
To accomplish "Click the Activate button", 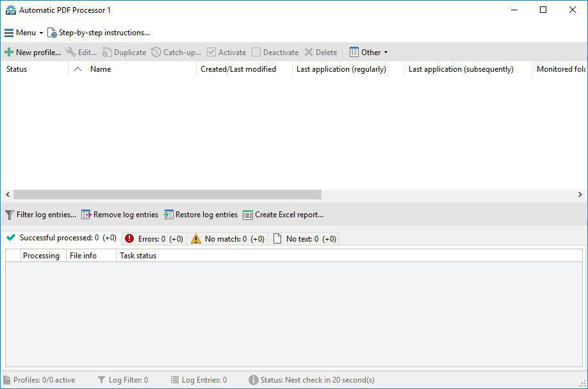I will [x=227, y=52].
